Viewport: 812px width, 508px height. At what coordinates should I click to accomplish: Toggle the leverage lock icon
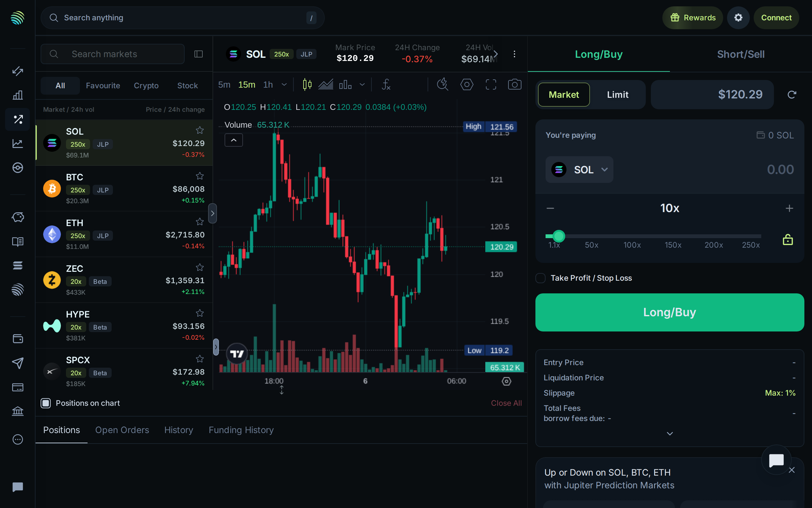click(788, 239)
